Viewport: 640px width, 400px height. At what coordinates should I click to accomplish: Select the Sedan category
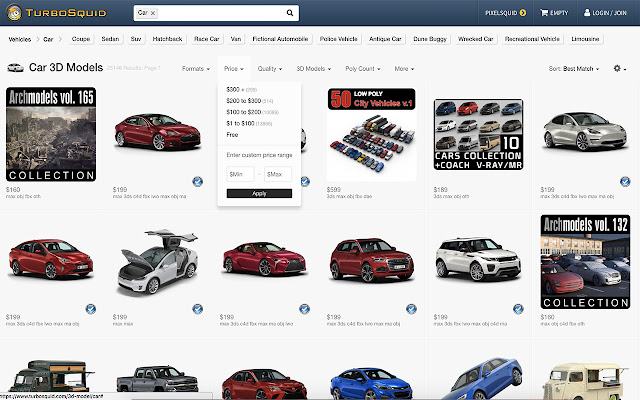pyautogui.click(x=110, y=39)
